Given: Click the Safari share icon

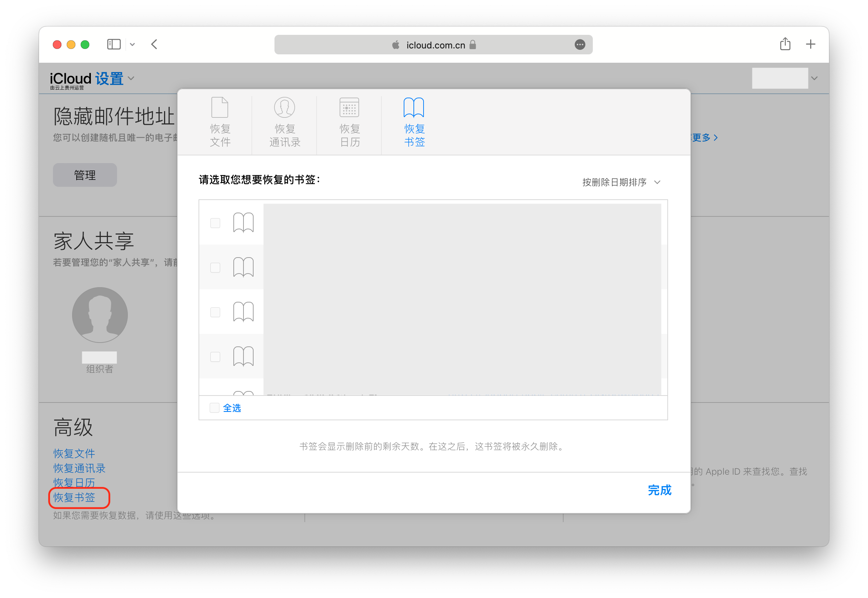Looking at the screenshot, I should [785, 44].
